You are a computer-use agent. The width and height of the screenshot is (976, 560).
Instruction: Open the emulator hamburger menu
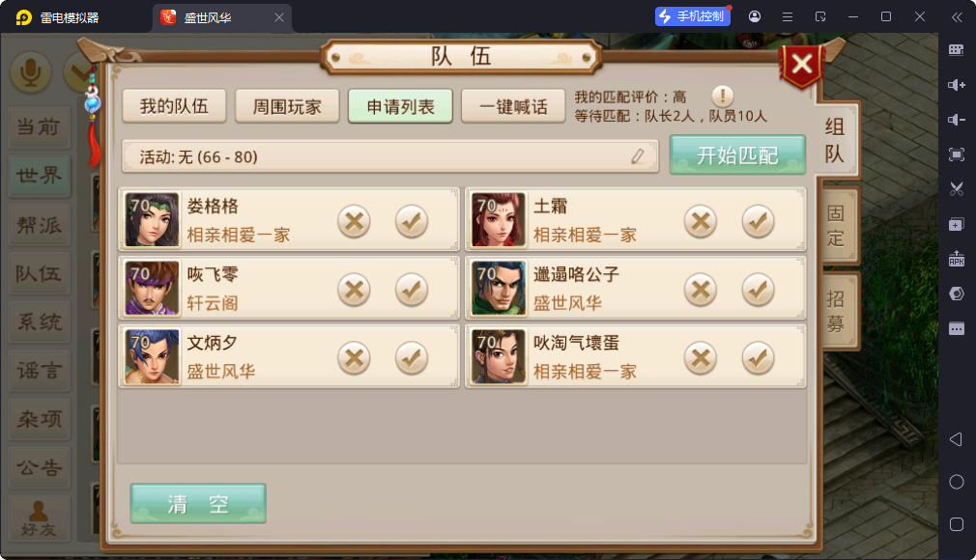(x=788, y=17)
